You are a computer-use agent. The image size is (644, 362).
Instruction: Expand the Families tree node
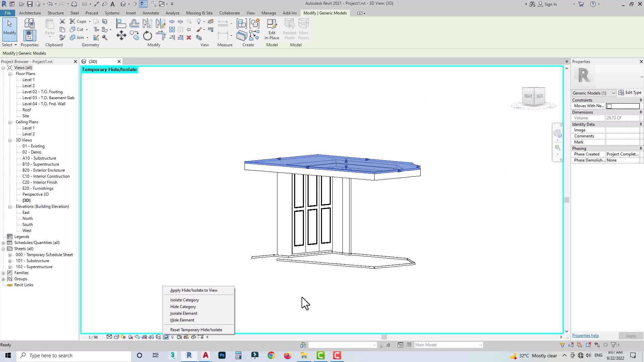tap(3, 273)
